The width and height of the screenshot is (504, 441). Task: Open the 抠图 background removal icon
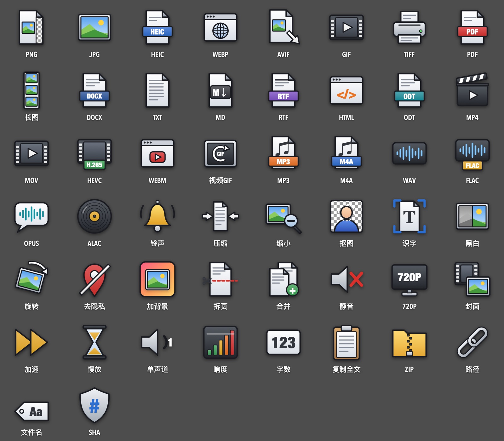[346, 216]
